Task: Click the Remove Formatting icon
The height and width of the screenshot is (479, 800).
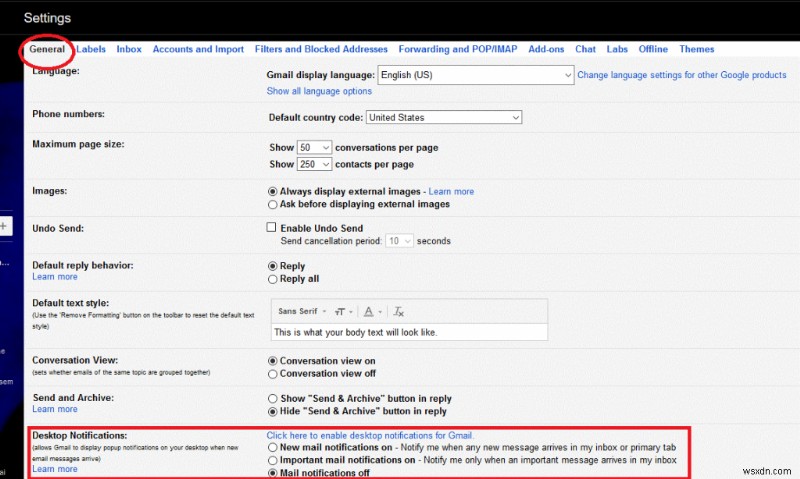Action: coord(398,312)
